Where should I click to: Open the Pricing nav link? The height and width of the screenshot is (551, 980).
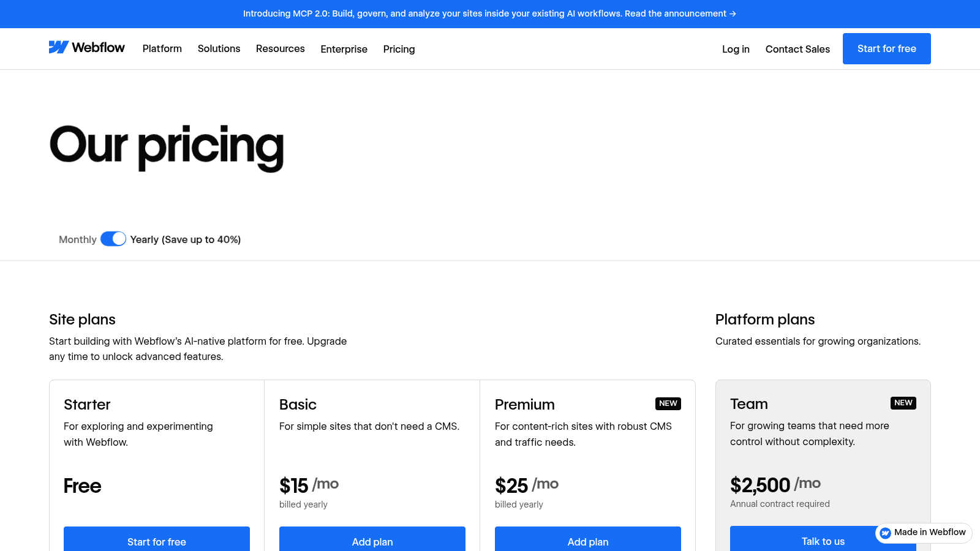click(399, 49)
